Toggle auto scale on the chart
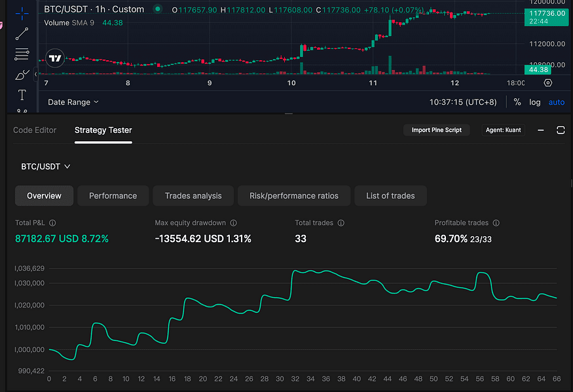The width and height of the screenshot is (573, 392). tap(556, 102)
